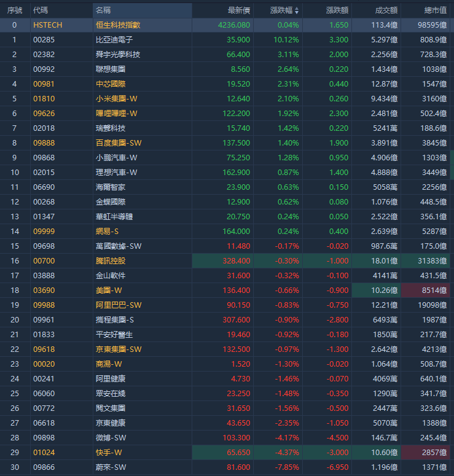Screen dimensions: 454x476
Task: Click the 98595億 market cap cell
Action: pyautogui.click(x=432, y=25)
